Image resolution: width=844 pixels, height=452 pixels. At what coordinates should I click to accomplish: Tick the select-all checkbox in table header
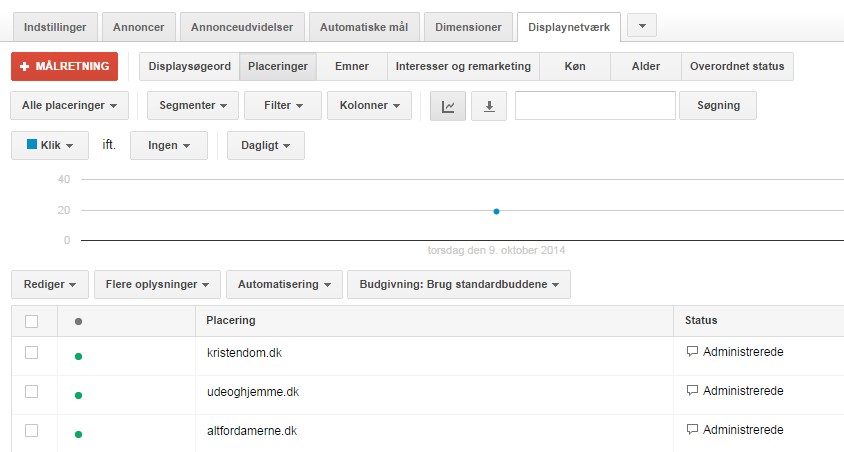(x=32, y=321)
